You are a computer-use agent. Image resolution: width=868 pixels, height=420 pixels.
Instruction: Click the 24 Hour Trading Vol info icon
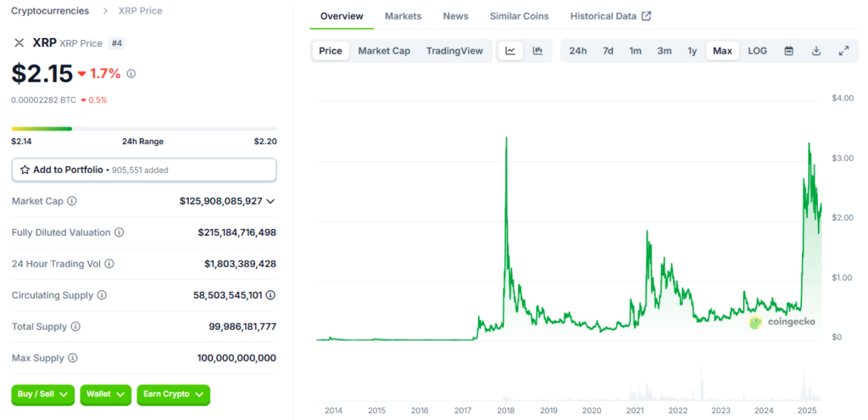click(109, 264)
